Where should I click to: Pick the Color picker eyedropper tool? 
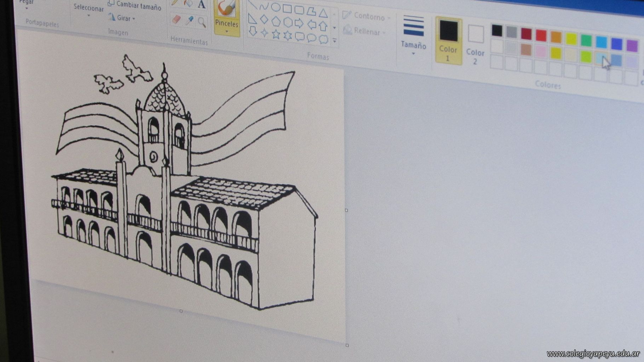click(189, 21)
